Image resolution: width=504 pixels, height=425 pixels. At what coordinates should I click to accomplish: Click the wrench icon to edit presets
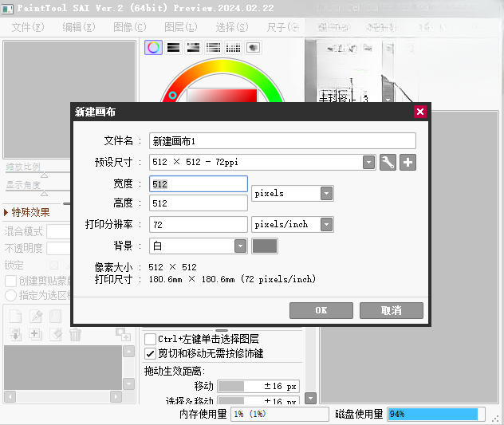388,162
